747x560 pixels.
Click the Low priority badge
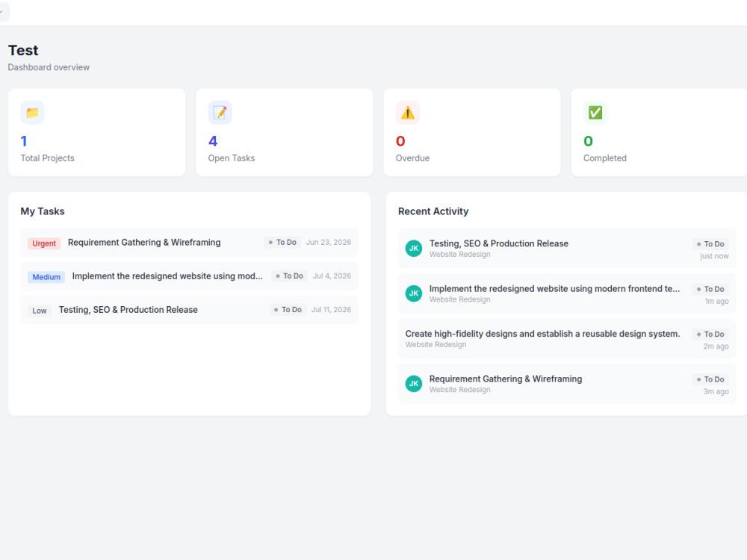(40, 311)
